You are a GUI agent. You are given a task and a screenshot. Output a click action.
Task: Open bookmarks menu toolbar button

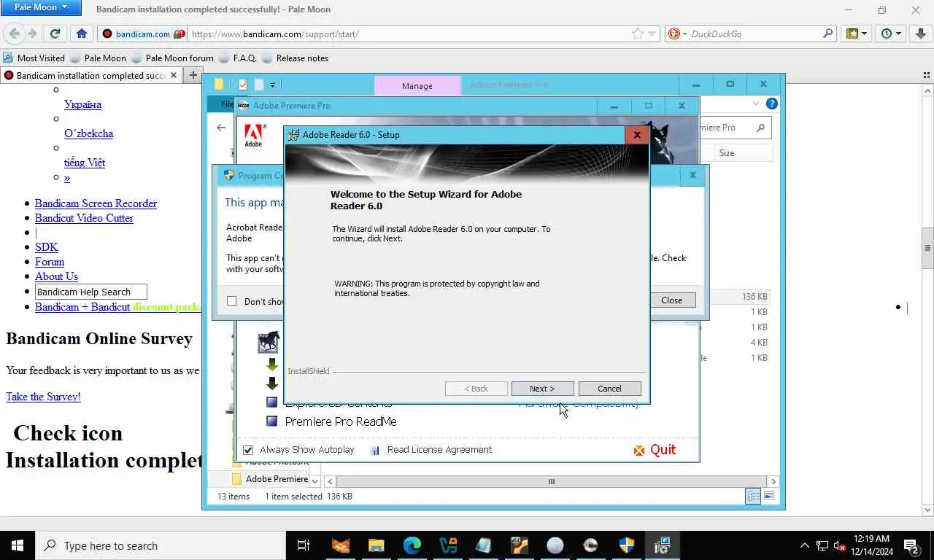[x=856, y=34]
